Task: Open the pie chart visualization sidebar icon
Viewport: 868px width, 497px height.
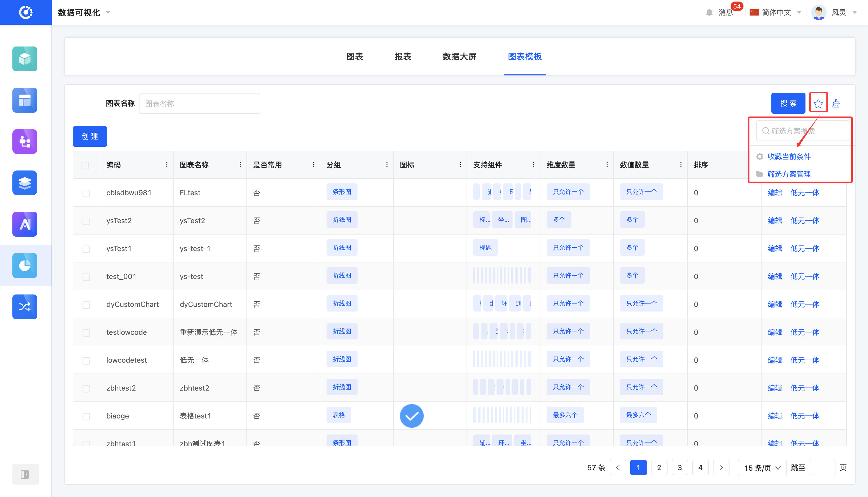Action: 25,265
